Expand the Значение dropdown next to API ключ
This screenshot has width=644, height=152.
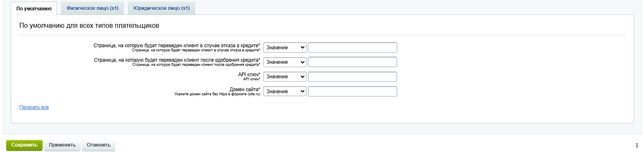(285, 77)
